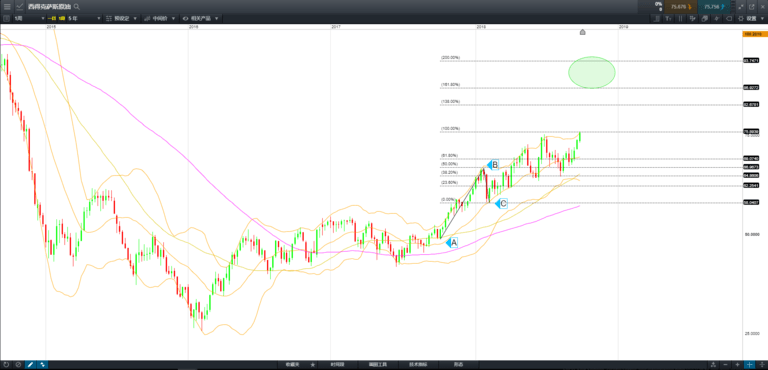The image size is (768, 370).
Task: Click the circle-slash clear icon at bottom left
Action: click(18, 365)
